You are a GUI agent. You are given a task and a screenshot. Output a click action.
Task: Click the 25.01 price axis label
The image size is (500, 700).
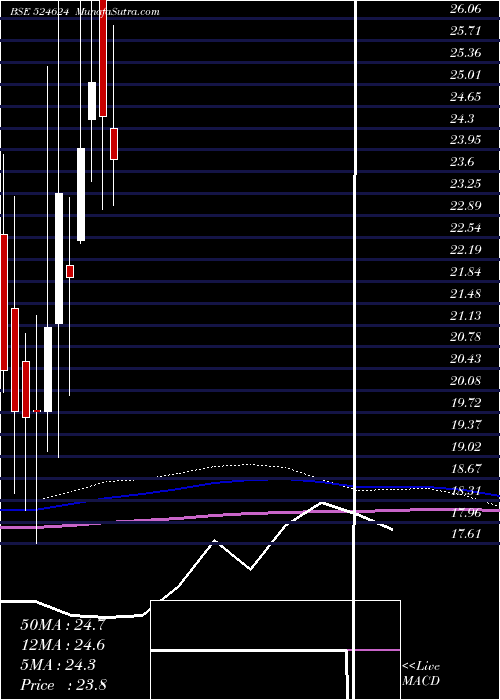(x=466, y=75)
